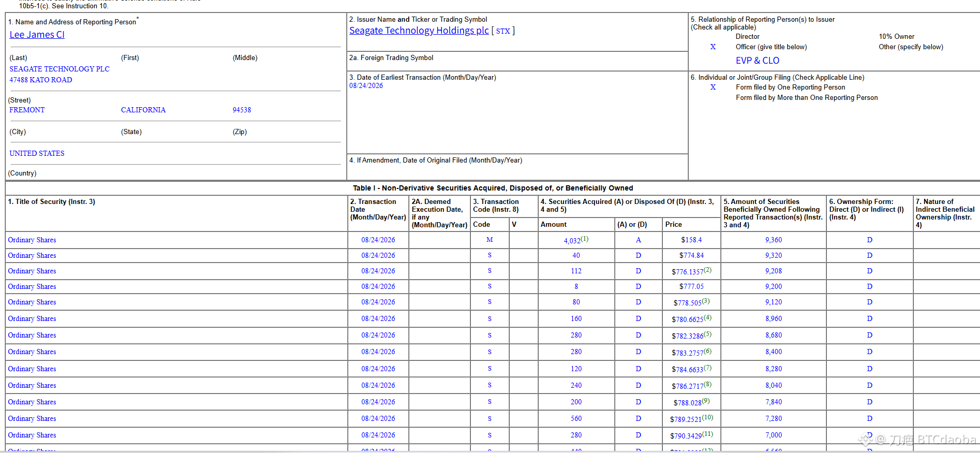
Task: Click beneficially owned amount 9,120
Action: [774, 302]
